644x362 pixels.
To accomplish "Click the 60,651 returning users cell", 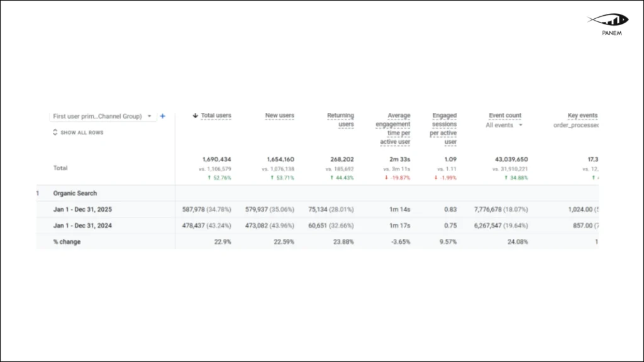I will tap(331, 226).
